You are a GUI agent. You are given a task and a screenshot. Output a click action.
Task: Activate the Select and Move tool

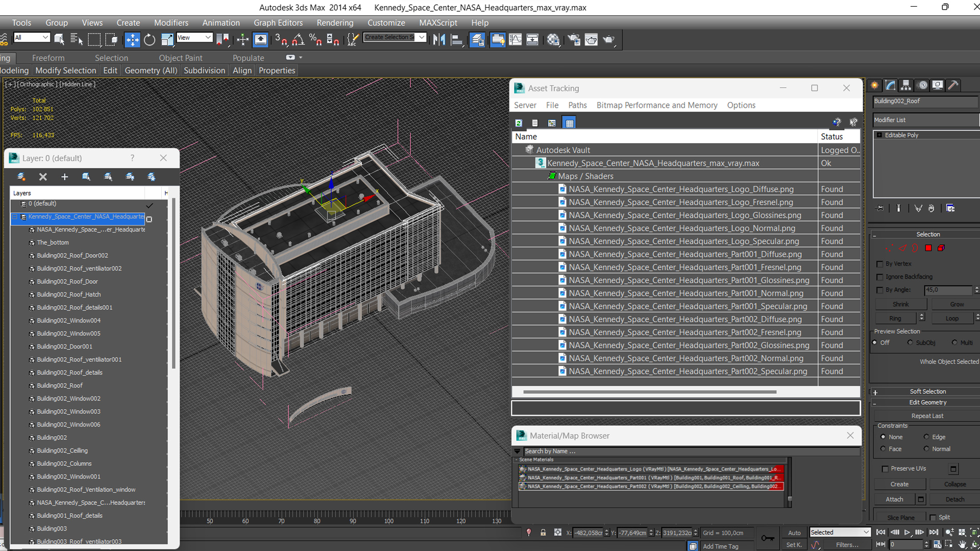click(x=132, y=39)
